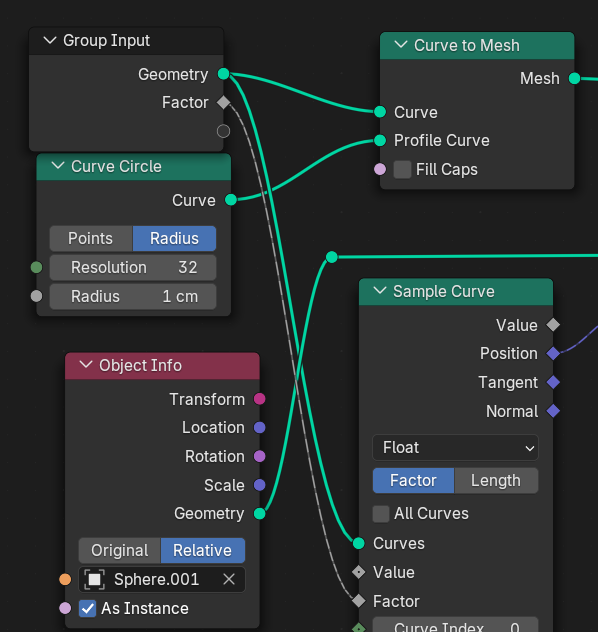Screen dimensions: 598x632
Task: Click Object Info Rotation output socket
Action: coord(260,456)
